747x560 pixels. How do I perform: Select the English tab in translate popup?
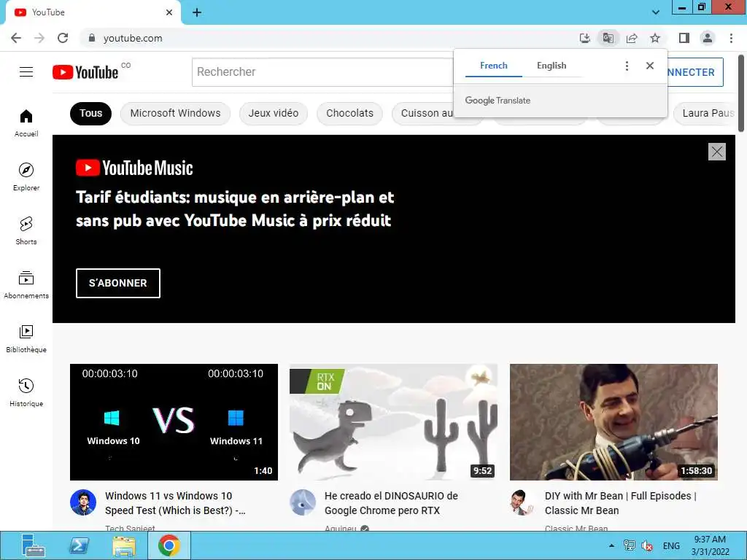click(551, 66)
